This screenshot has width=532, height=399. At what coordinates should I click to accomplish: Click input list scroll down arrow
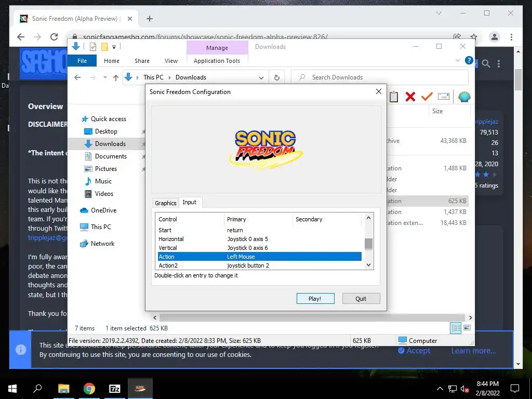coord(369,265)
